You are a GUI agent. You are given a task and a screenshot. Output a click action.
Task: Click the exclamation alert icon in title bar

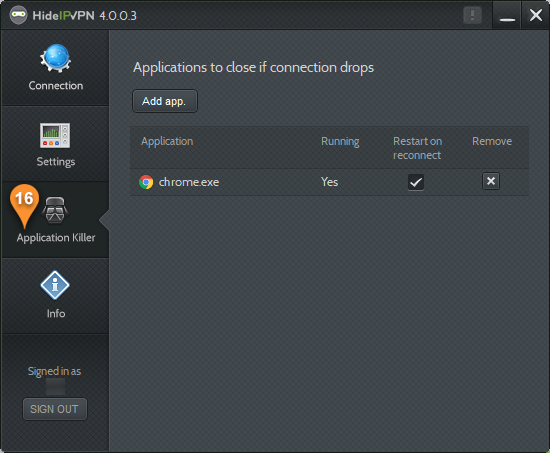[472, 15]
